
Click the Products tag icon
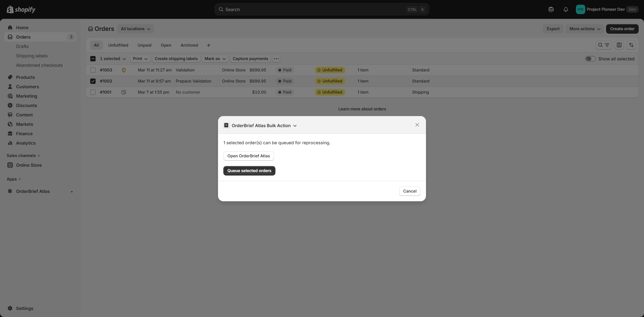[10, 77]
